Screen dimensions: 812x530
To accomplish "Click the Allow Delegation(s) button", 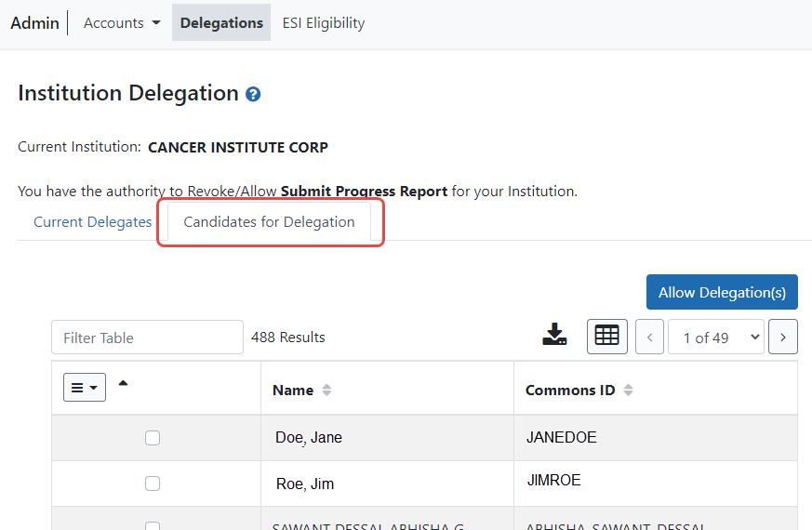I will (x=722, y=292).
